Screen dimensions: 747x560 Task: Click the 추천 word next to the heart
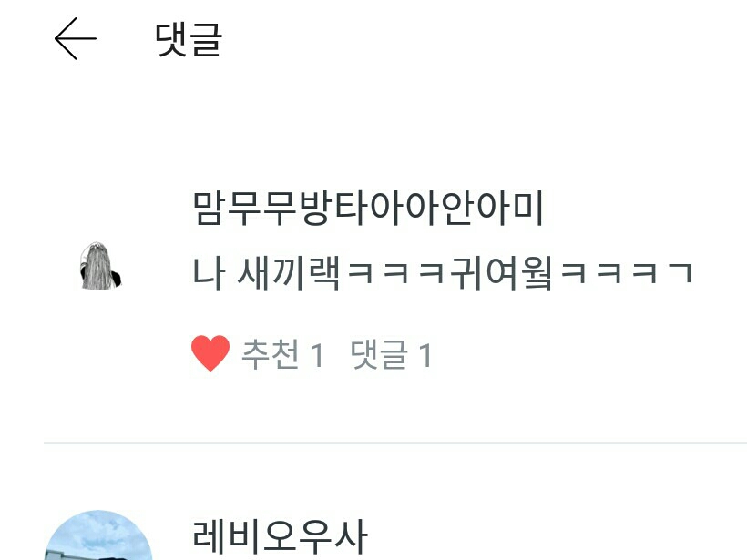click(271, 354)
